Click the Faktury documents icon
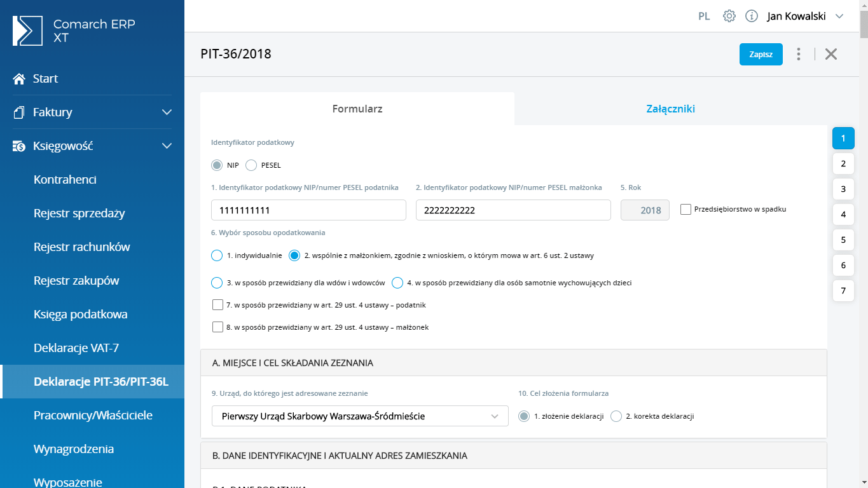Image resolution: width=868 pixels, height=488 pixels. pos(19,112)
